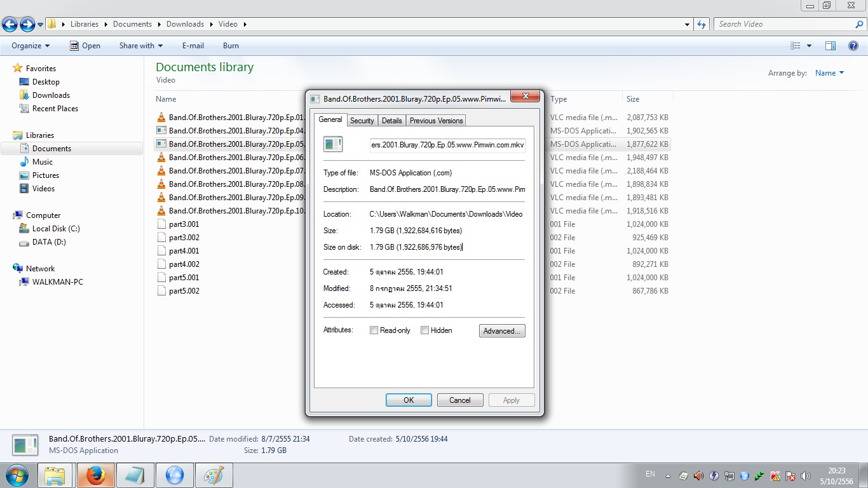868x488 pixels.
Task: Click the orange speaker tray icon
Action: [698, 475]
